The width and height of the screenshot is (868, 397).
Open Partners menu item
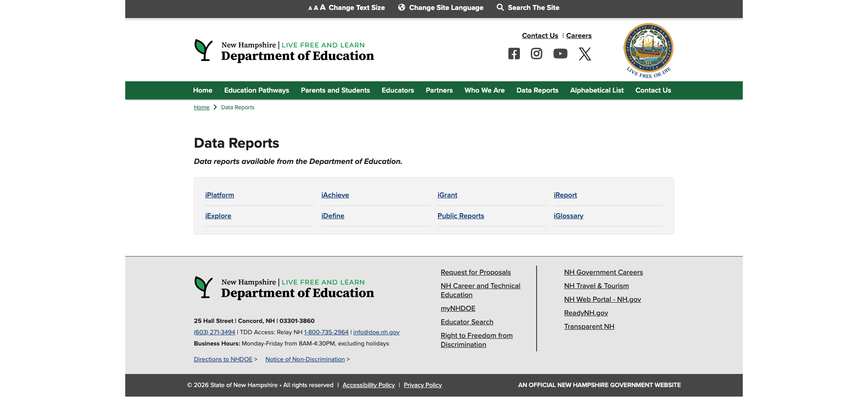439,90
